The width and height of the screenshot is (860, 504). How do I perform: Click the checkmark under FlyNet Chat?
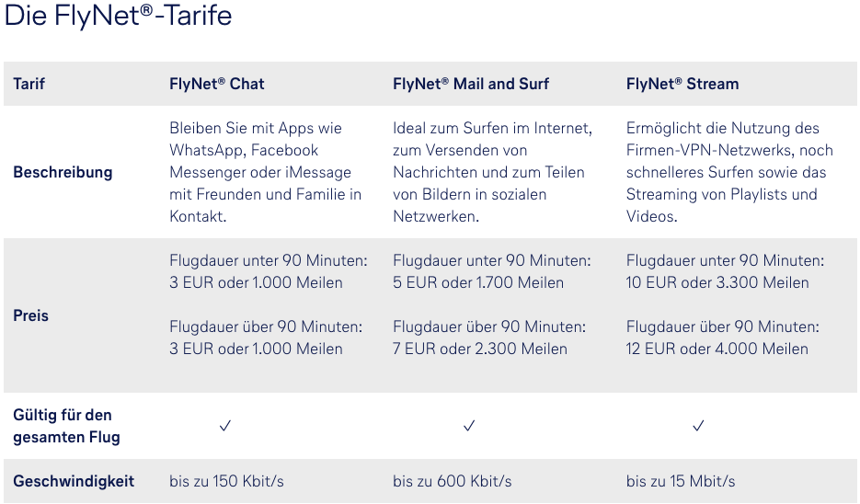pyautogui.click(x=224, y=426)
